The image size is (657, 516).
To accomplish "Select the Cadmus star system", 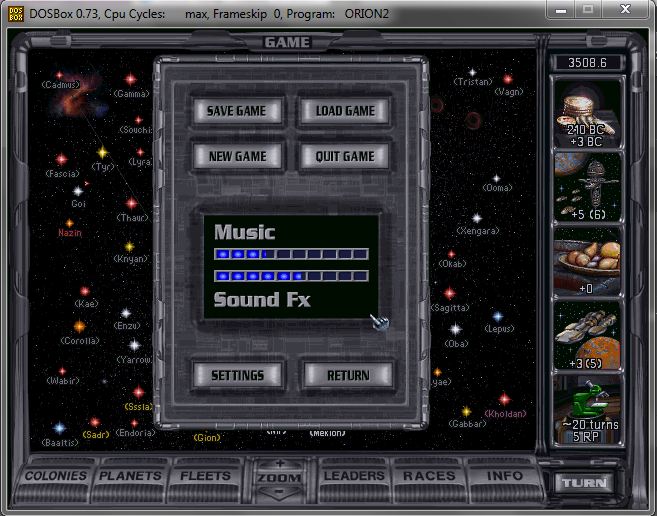I will click(59, 75).
